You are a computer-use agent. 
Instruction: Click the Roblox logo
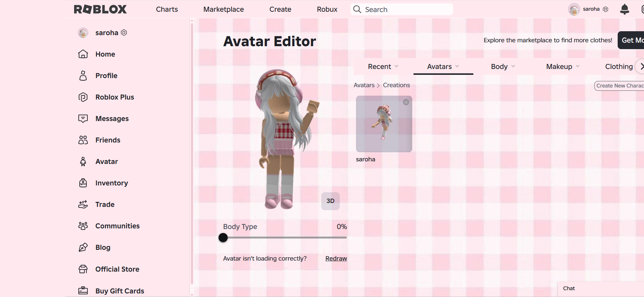[x=100, y=9]
